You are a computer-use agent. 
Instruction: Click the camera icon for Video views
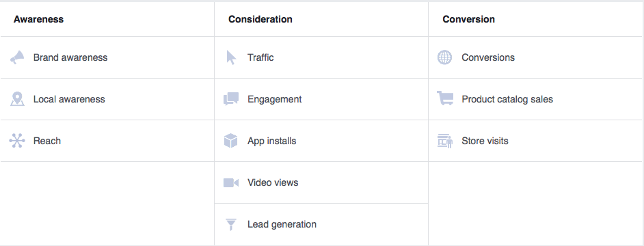pos(231,182)
